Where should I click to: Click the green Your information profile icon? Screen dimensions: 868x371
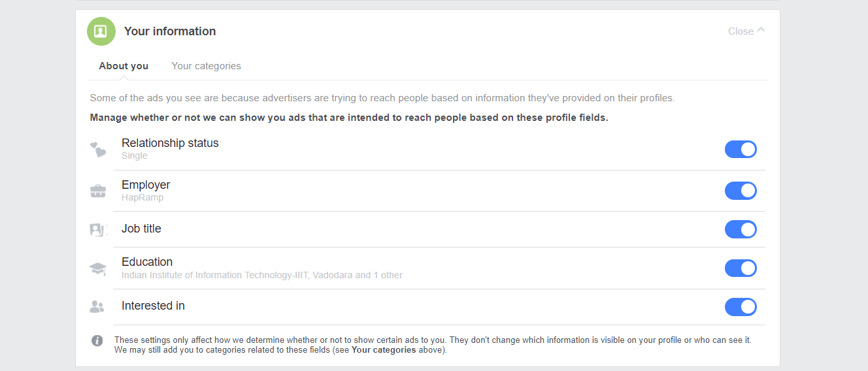101,31
